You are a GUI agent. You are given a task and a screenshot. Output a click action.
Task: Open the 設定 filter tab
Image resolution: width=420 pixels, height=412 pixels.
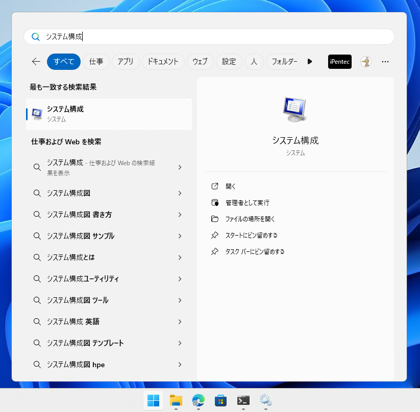pyautogui.click(x=229, y=62)
